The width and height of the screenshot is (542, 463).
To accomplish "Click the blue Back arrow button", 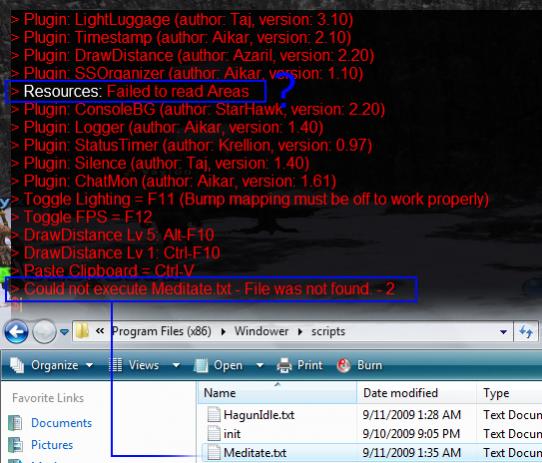I will coord(16,332).
